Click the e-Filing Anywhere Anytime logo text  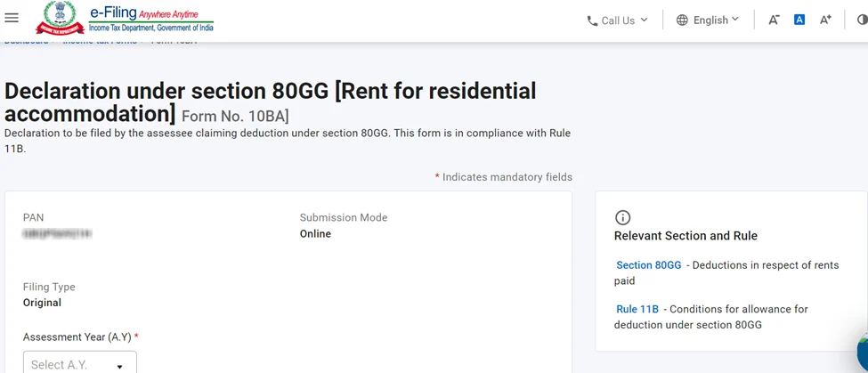[151, 20]
